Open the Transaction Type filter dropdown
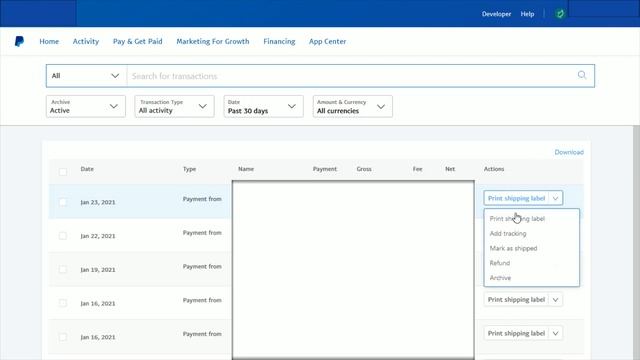The image size is (640, 360). point(174,106)
